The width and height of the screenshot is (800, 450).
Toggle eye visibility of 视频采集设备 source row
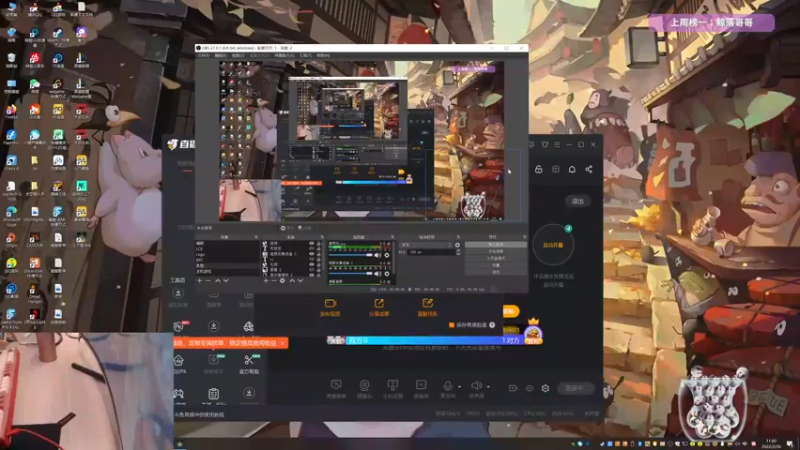point(311,254)
